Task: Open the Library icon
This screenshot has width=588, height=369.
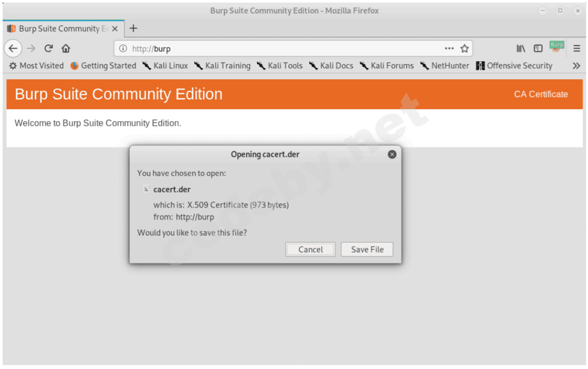Action: [x=521, y=48]
